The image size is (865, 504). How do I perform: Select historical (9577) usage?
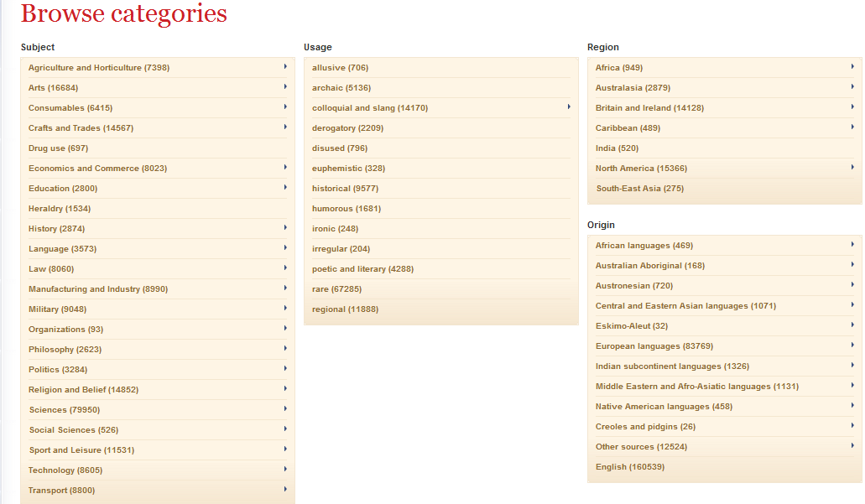point(346,188)
